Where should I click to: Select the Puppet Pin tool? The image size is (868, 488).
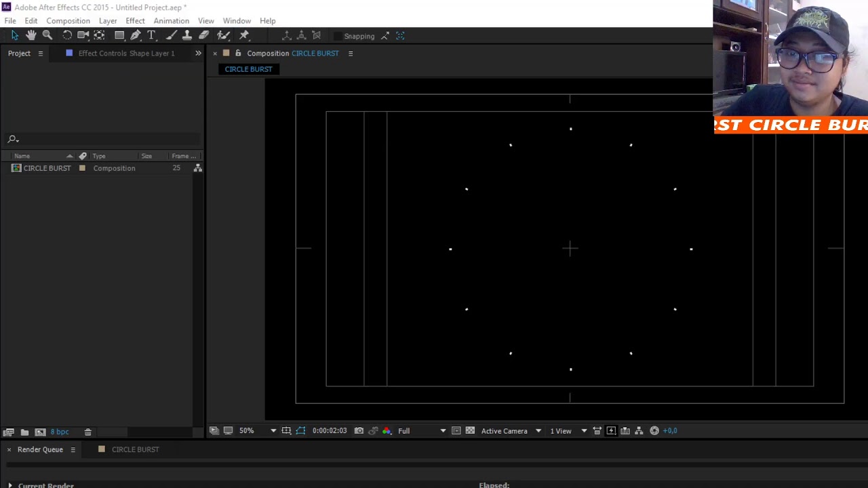(244, 35)
